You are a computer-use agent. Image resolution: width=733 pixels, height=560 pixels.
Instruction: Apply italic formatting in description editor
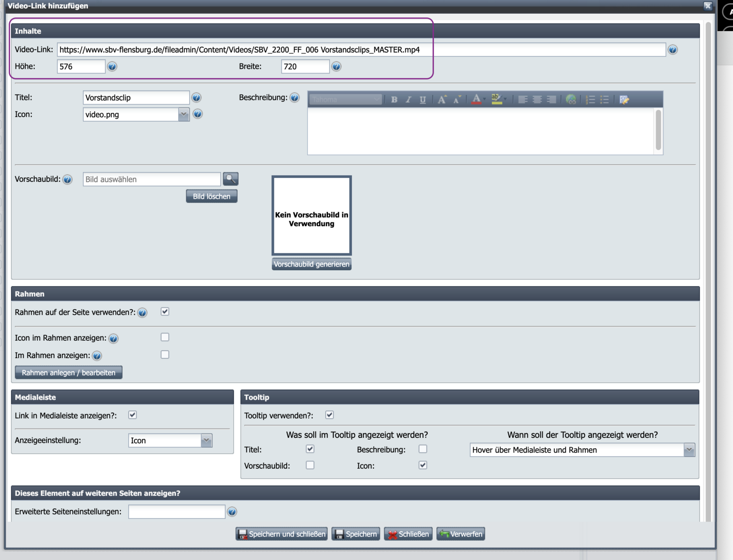pos(408,99)
